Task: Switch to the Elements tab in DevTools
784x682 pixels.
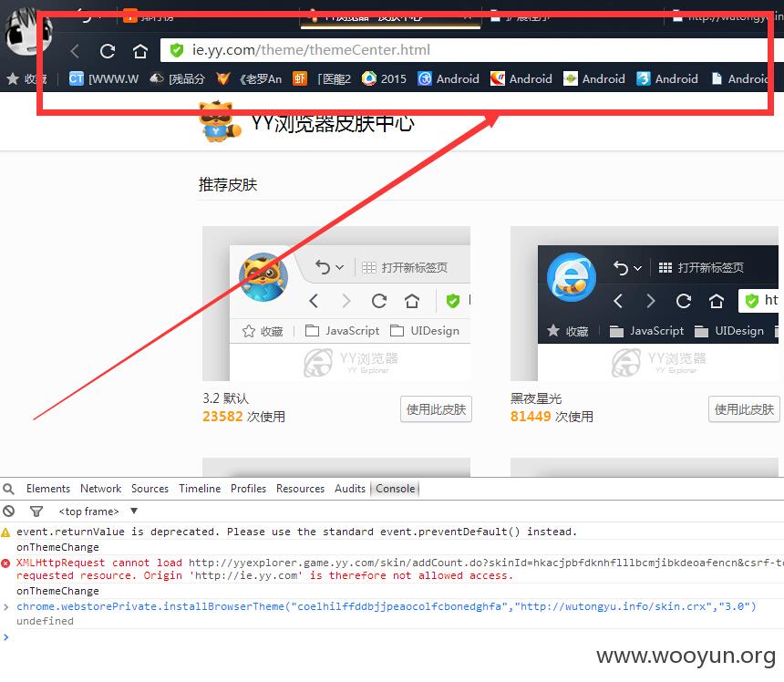Action: [x=48, y=489]
